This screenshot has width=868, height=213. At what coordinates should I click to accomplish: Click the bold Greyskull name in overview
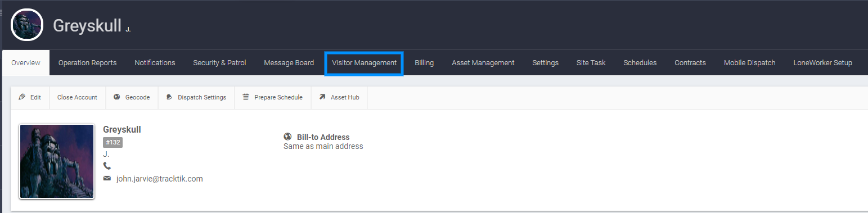click(122, 130)
